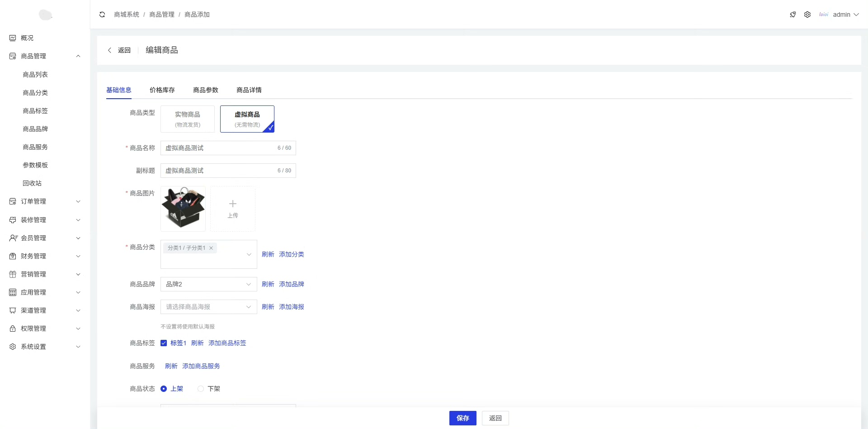Click 商品管理 in the breadcrumb
The height and width of the screenshot is (429, 868).
pos(162,14)
